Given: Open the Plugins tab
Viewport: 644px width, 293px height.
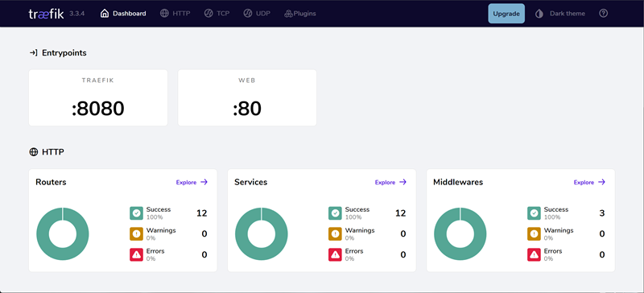Looking at the screenshot, I should point(299,14).
